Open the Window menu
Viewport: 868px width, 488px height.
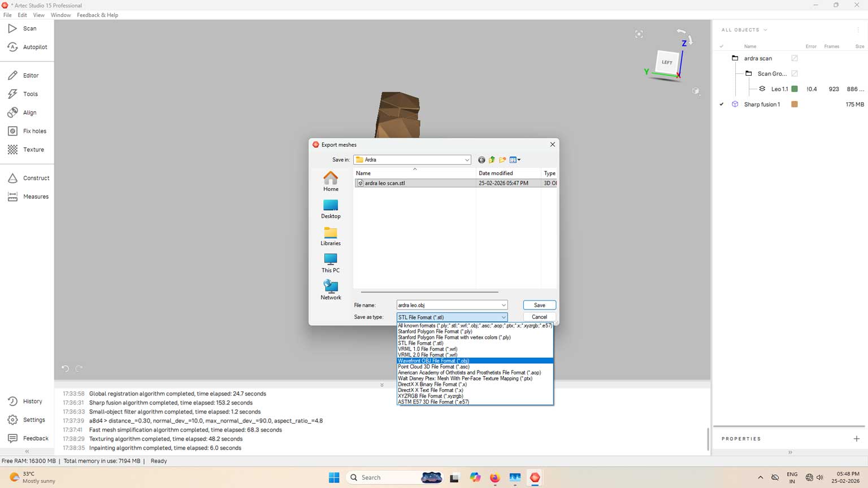coord(60,15)
